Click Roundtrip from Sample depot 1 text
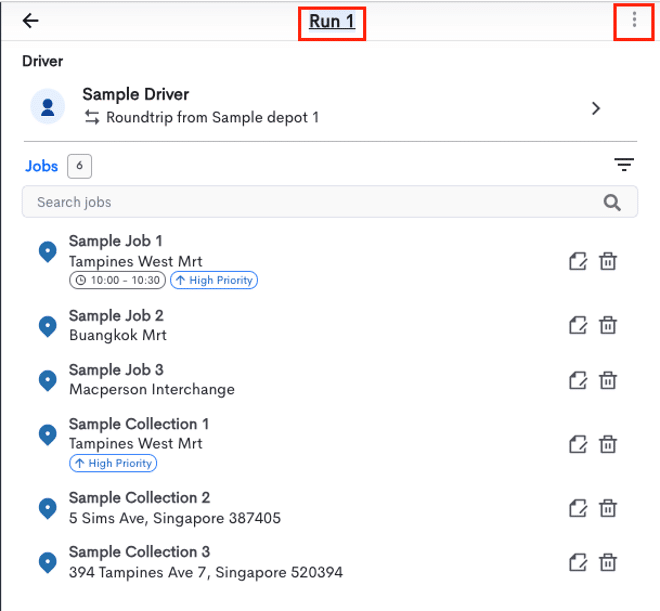The width and height of the screenshot is (660, 611). (x=212, y=117)
